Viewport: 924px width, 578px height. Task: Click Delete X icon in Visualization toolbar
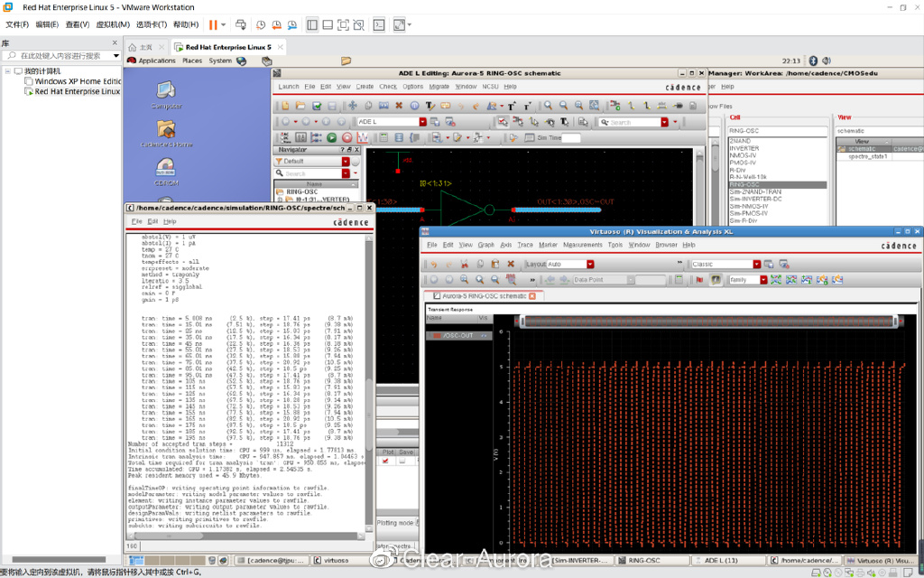(x=511, y=265)
